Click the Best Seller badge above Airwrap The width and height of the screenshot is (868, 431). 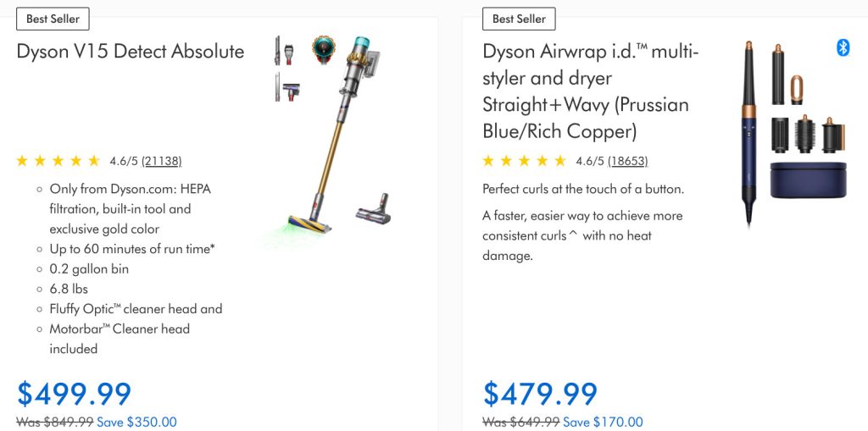tap(519, 19)
